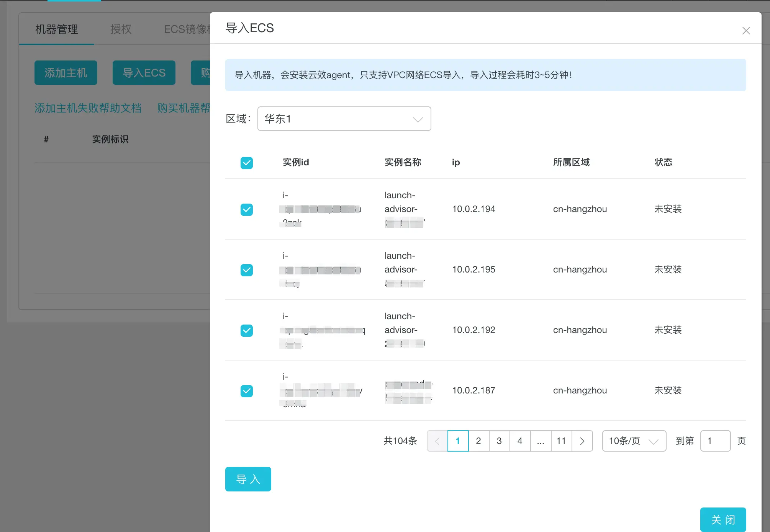The height and width of the screenshot is (532, 770).
Task: Click the 导入 button
Action: (248, 479)
